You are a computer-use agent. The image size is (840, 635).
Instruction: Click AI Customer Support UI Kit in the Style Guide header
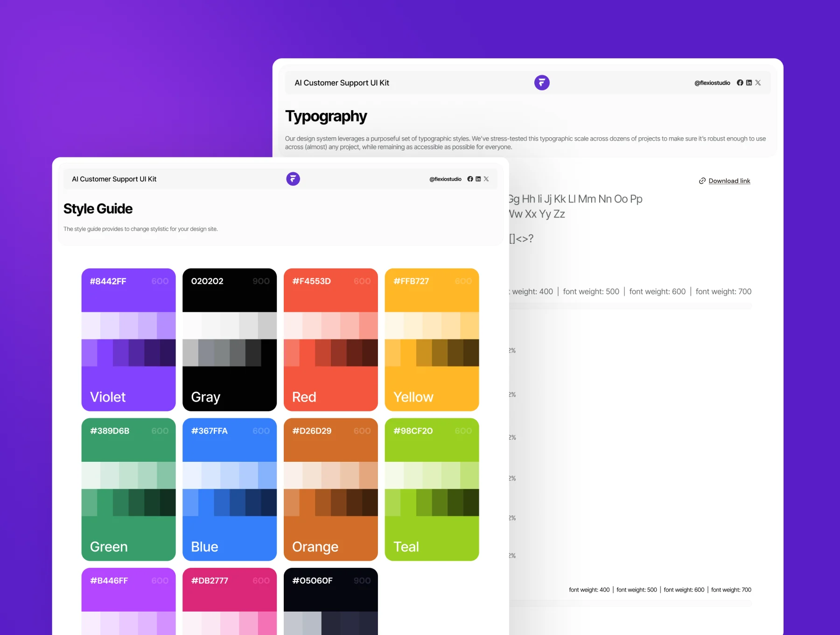coord(114,179)
